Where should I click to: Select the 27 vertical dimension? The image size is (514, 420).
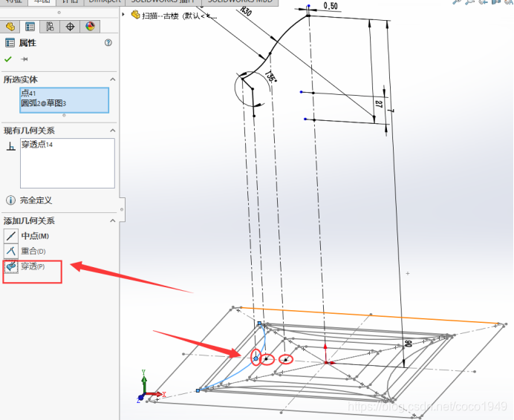pyautogui.click(x=380, y=105)
